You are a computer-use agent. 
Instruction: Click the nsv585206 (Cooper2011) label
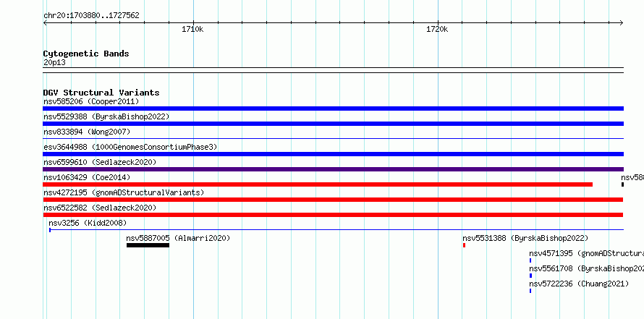91,101
